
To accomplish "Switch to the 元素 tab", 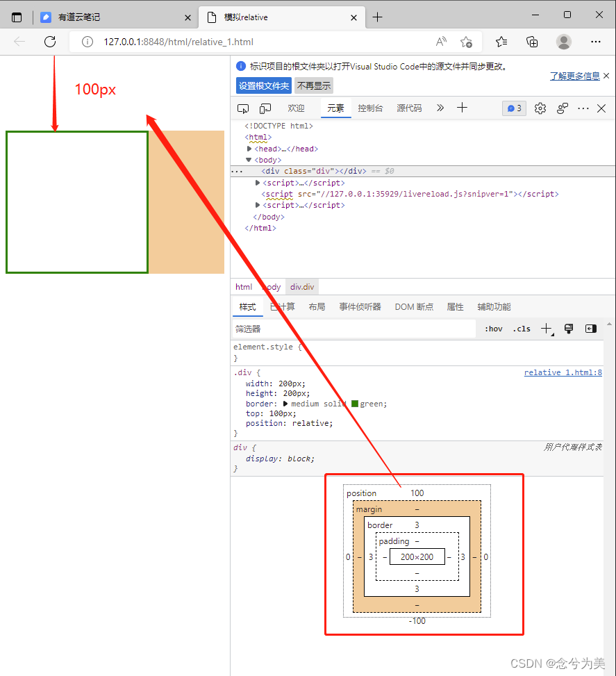I will (335, 108).
